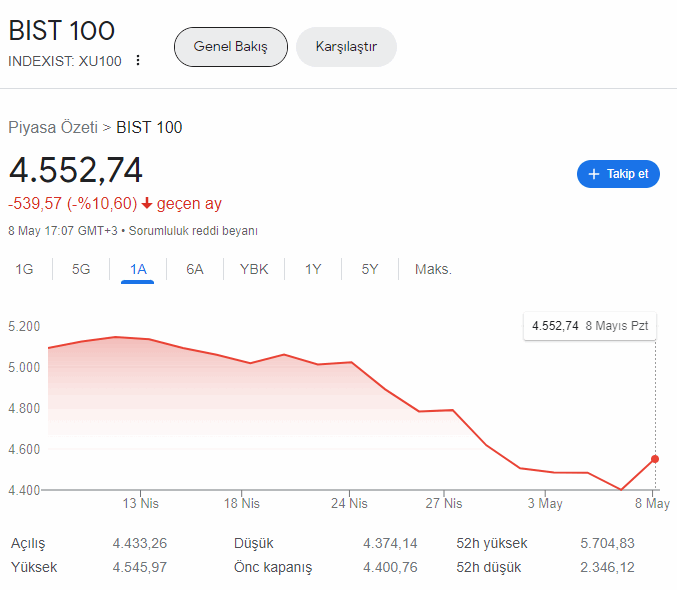Show the 5Y chart range
The height and width of the screenshot is (590, 677).
(370, 269)
